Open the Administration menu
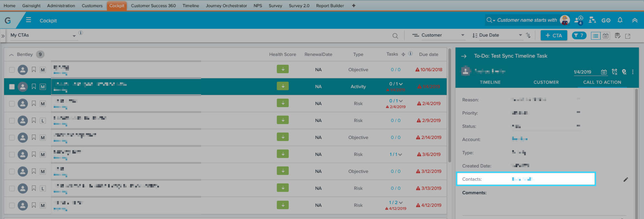 [x=61, y=6]
